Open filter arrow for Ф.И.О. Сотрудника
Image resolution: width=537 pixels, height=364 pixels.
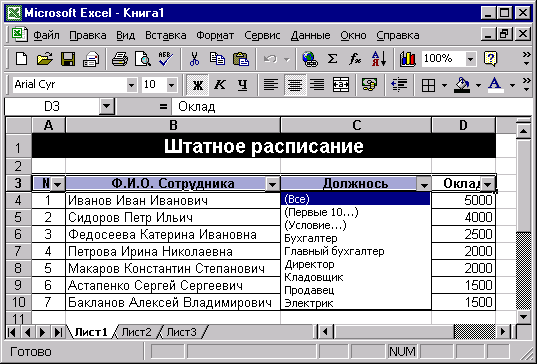(x=272, y=185)
